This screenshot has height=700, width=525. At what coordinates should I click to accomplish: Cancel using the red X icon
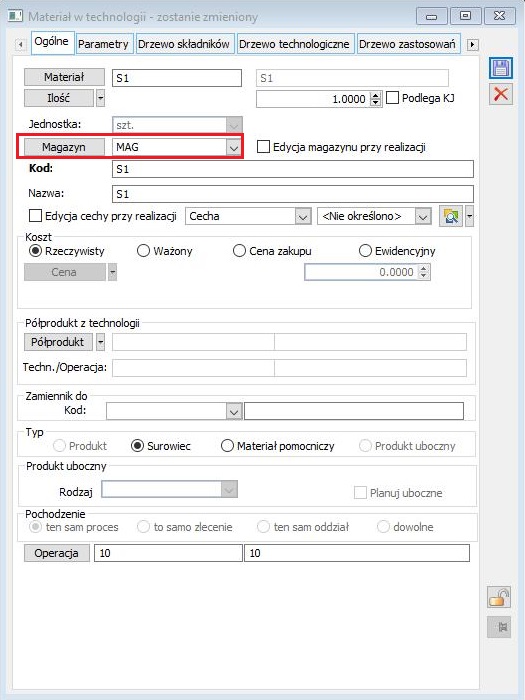500,94
